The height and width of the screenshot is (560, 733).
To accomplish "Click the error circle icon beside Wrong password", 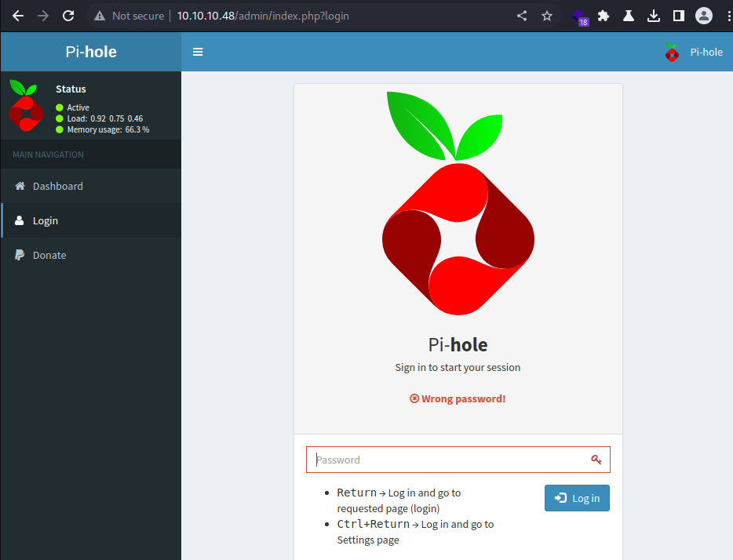I will [414, 398].
